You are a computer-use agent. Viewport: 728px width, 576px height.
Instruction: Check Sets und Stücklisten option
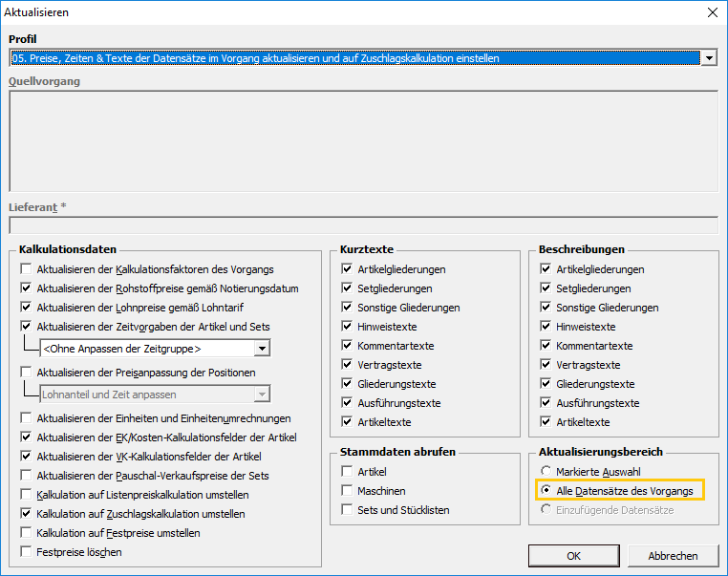point(349,510)
